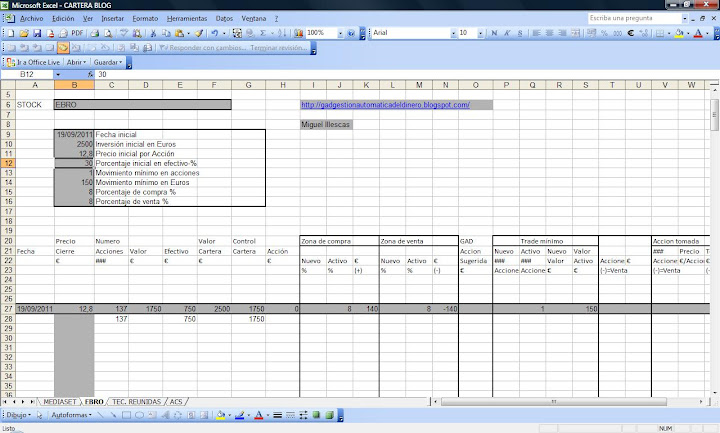Apply percent style to the cell

tap(605, 33)
